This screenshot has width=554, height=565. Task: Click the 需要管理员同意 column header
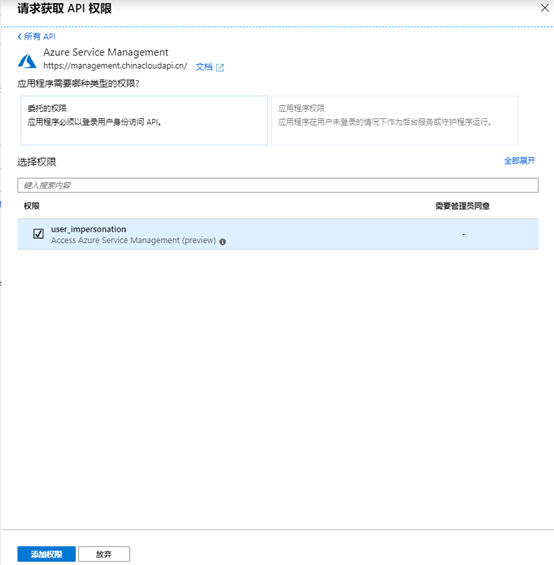click(x=462, y=206)
